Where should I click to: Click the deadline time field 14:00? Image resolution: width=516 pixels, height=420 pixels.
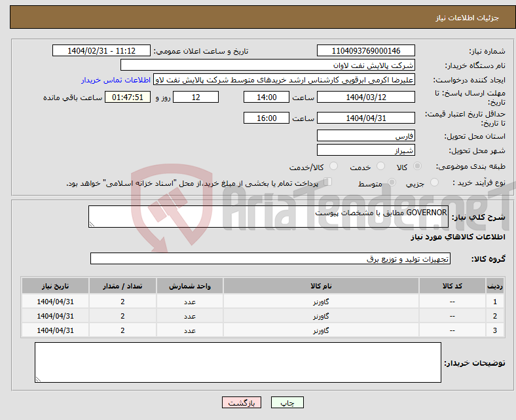pos(267,97)
